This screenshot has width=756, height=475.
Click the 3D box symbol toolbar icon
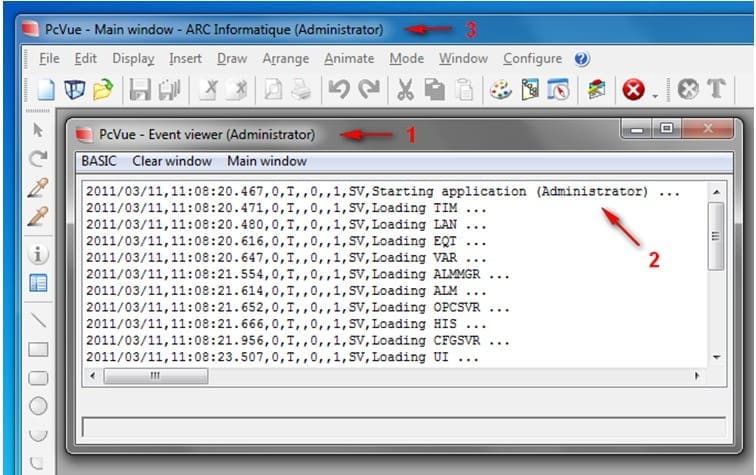pos(75,90)
